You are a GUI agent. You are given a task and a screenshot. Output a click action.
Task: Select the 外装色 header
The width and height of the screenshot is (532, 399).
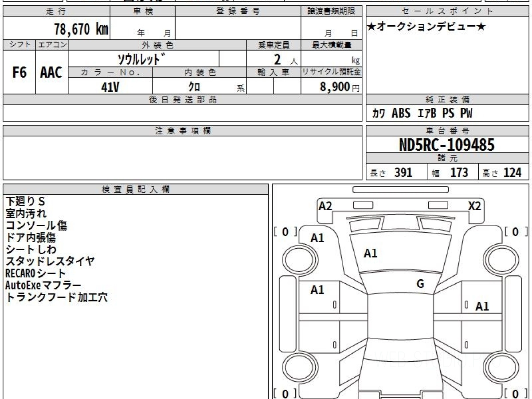click(x=157, y=45)
